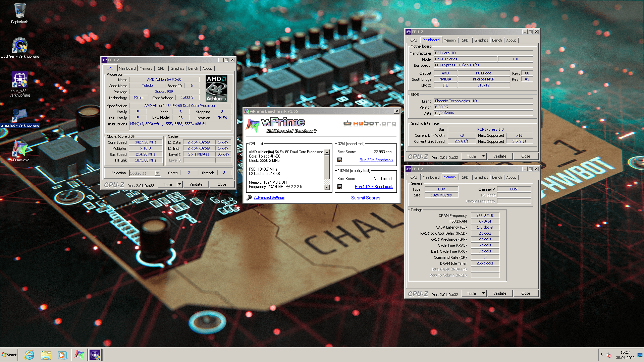
Task: Click the Windows Start button
Action: 9,355
